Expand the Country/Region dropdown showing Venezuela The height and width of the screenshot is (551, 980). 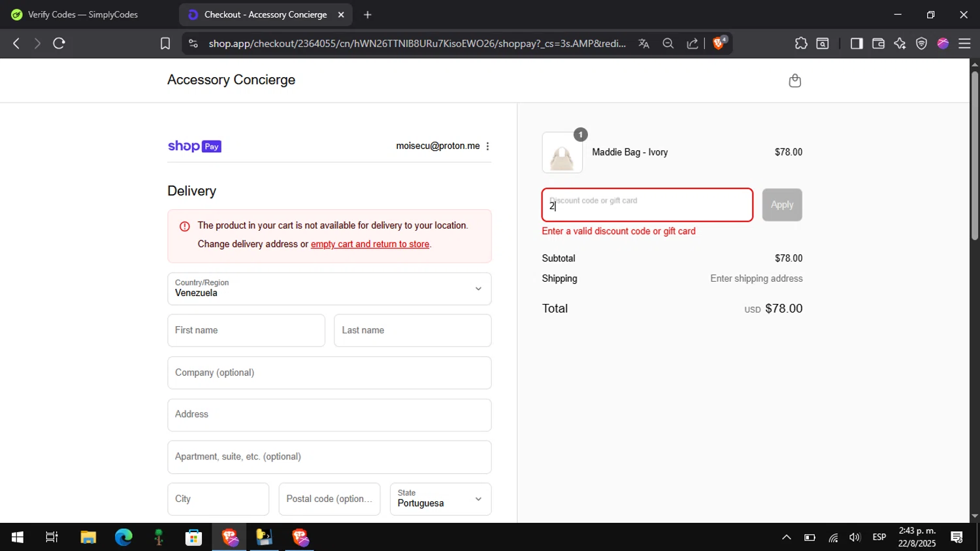tap(329, 289)
